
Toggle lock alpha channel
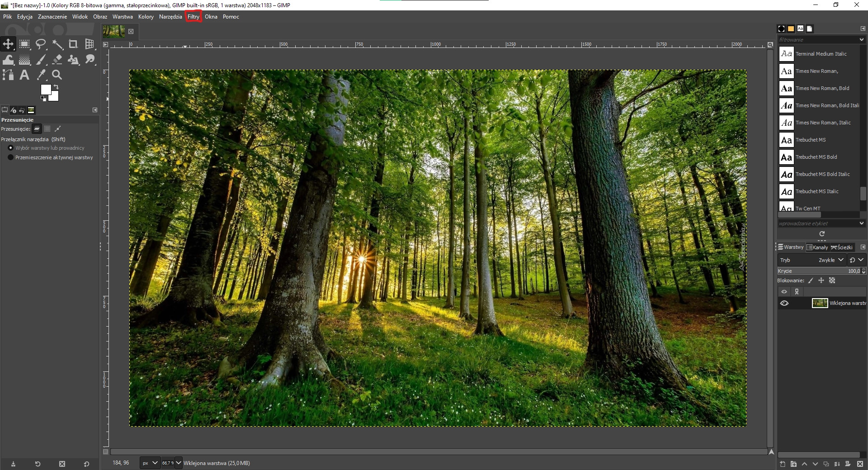[x=832, y=280]
